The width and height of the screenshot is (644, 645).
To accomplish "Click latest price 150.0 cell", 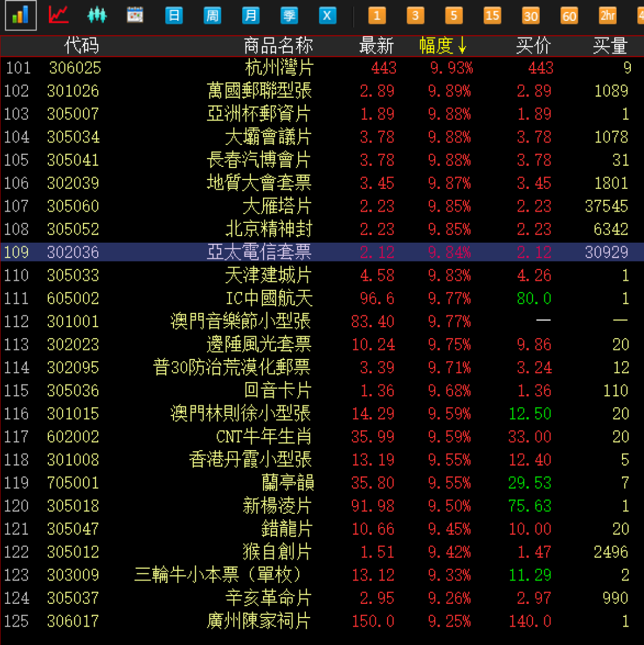I will [373, 621].
